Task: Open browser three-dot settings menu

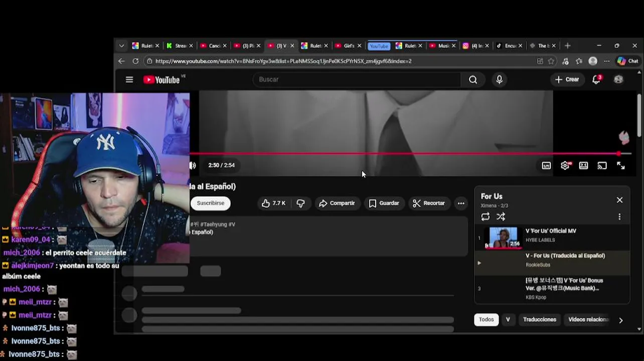Action: click(x=607, y=61)
